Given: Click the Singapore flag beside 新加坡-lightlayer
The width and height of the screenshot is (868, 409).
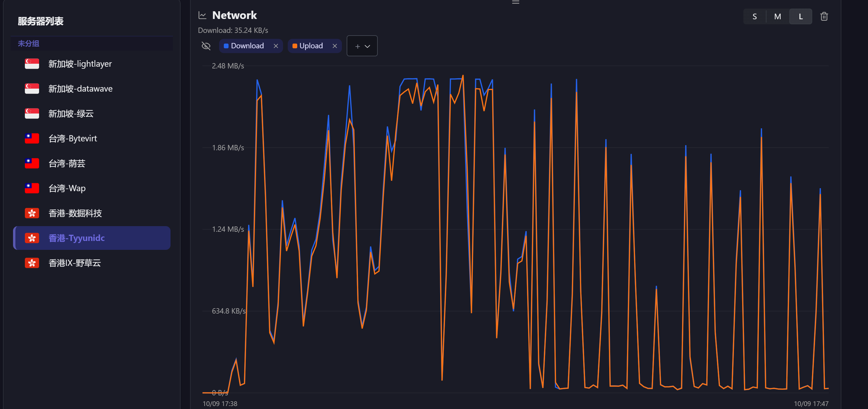Looking at the screenshot, I should (x=32, y=64).
